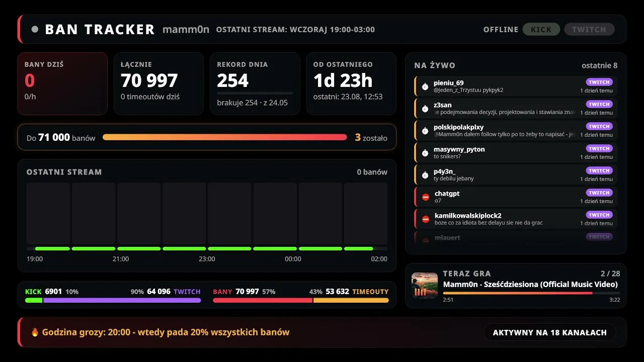Toggle the KICK platform pill in header
The height and width of the screenshot is (362, 644).
[541, 29]
